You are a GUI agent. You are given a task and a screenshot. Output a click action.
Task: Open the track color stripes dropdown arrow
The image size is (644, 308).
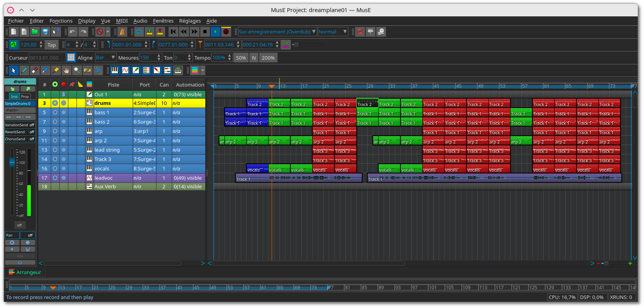point(203,70)
